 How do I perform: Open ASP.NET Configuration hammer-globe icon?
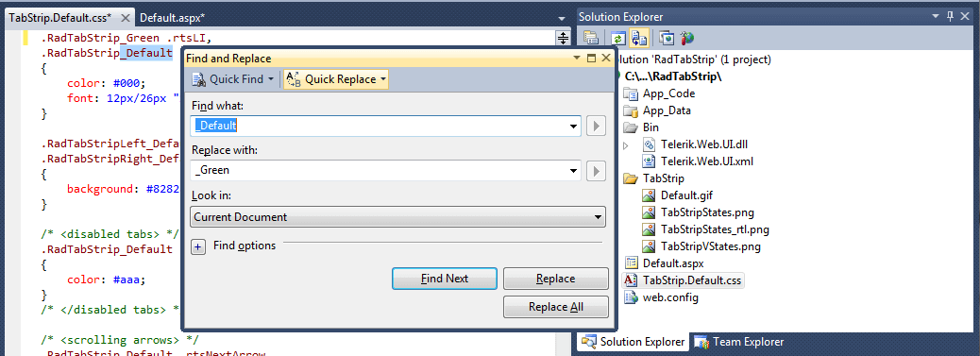point(687,38)
